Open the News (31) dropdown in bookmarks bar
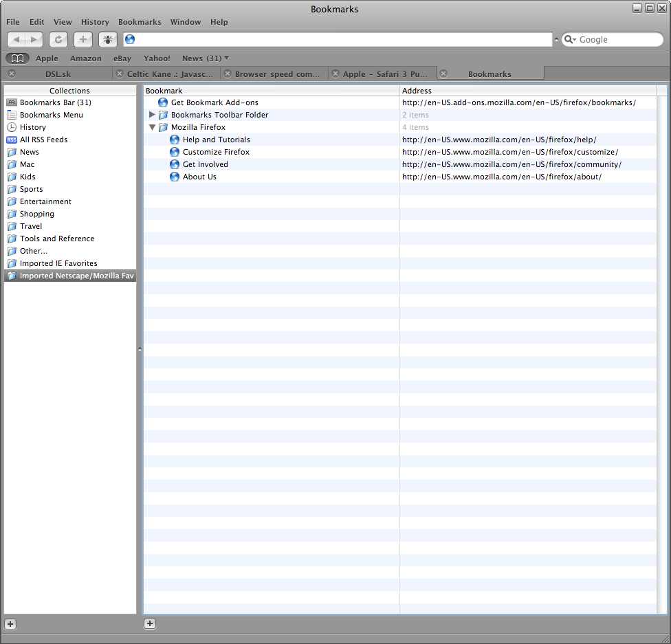671x644 pixels. pos(206,58)
